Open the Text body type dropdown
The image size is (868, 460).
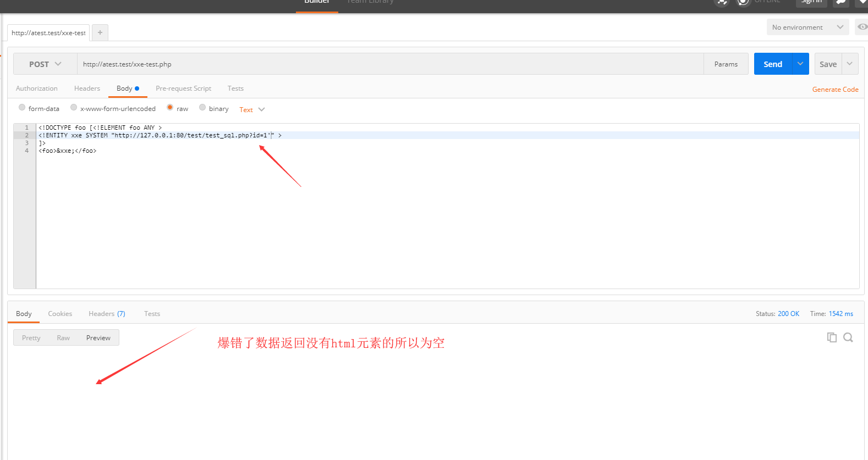(252, 109)
